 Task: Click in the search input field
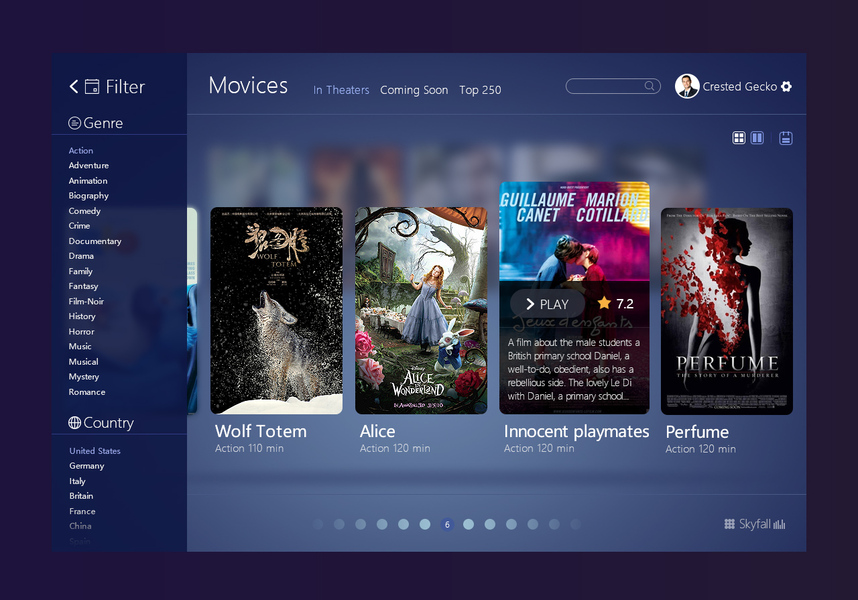613,86
